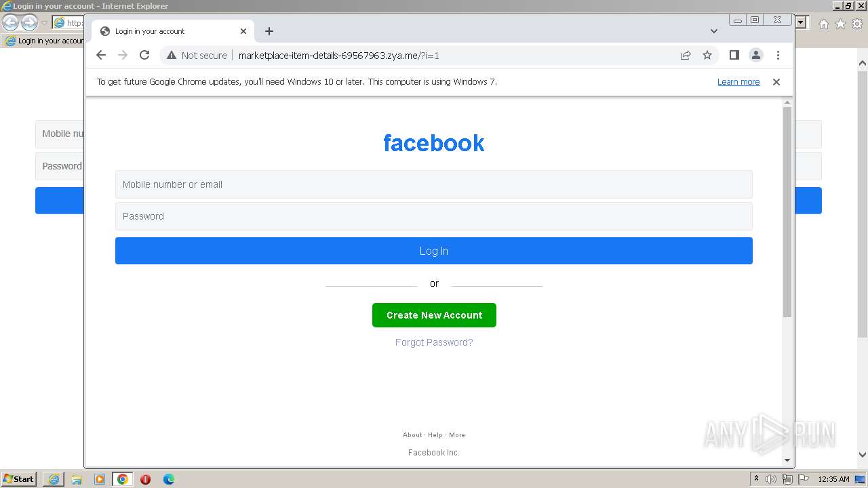Click Internet Explorer Log In button edge
Screen dimensions: 868x488
[x=59, y=201]
